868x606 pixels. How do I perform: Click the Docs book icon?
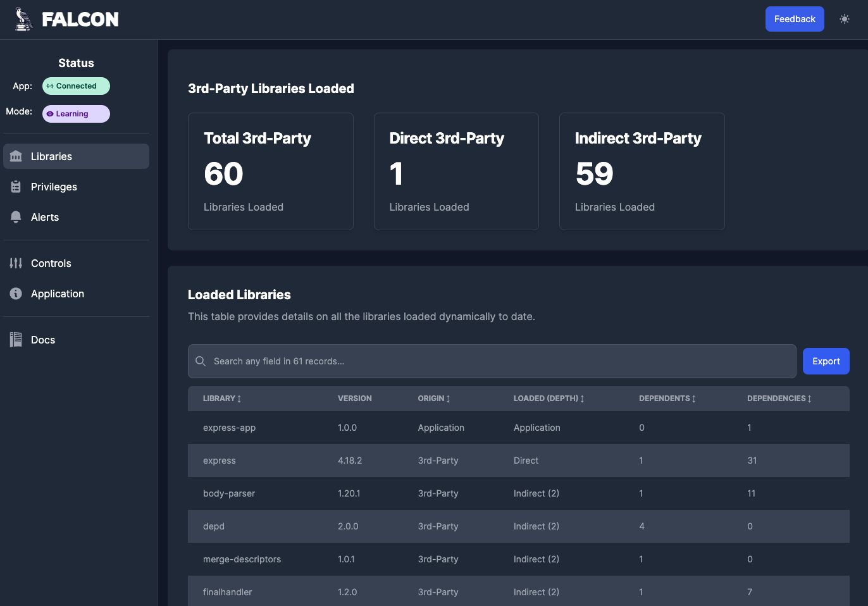[x=16, y=340]
